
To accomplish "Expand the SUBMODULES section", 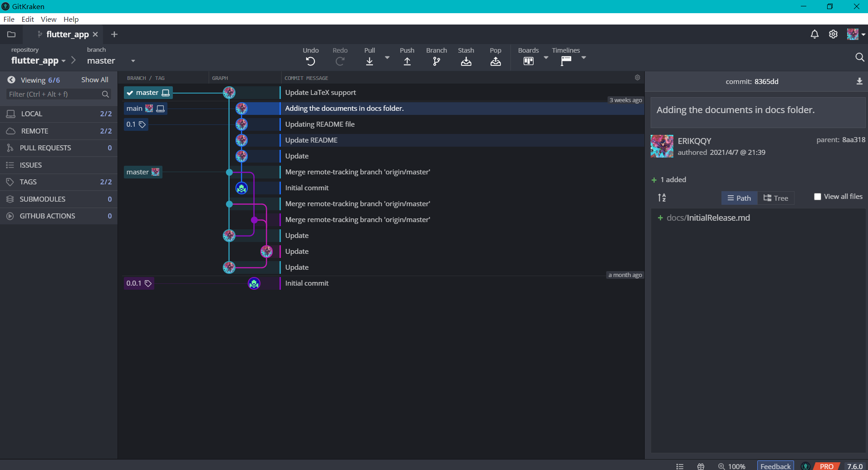I will click(59, 199).
